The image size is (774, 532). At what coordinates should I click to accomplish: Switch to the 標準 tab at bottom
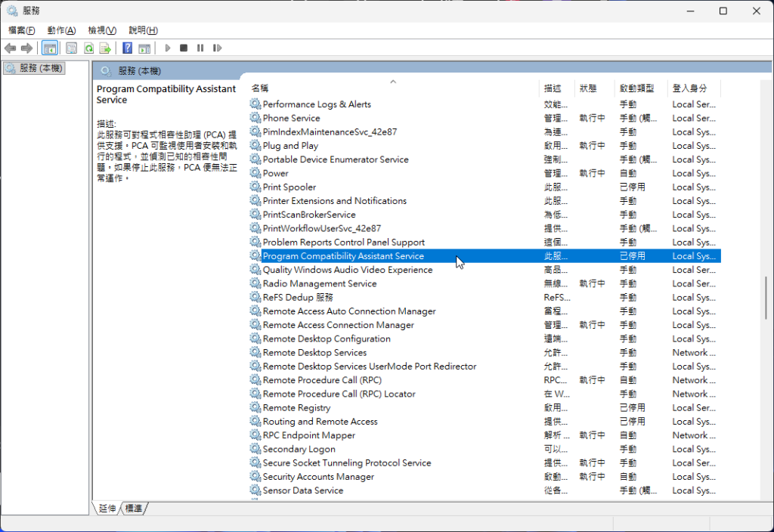pyautogui.click(x=134, y=509)
